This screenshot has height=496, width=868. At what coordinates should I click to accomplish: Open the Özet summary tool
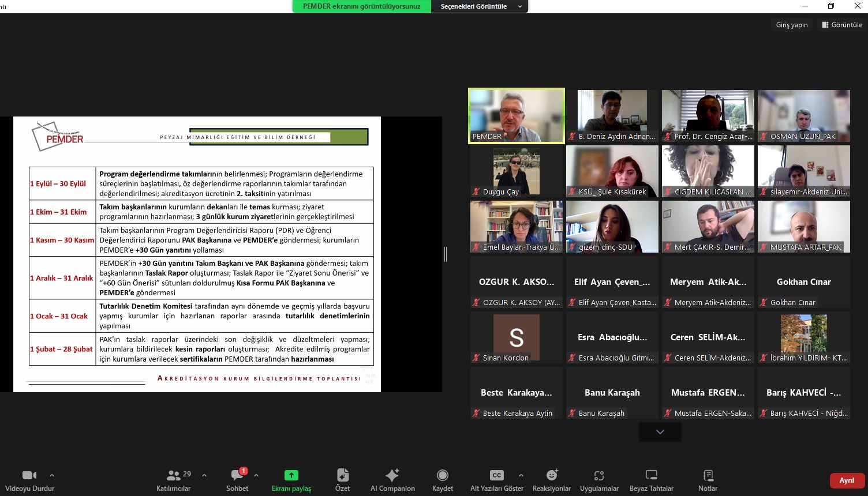click(342, 480)
